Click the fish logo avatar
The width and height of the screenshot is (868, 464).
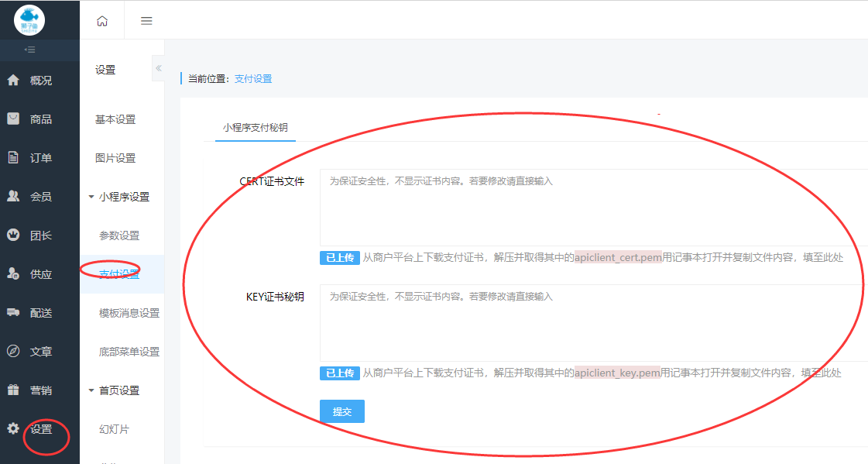[29, 20]
